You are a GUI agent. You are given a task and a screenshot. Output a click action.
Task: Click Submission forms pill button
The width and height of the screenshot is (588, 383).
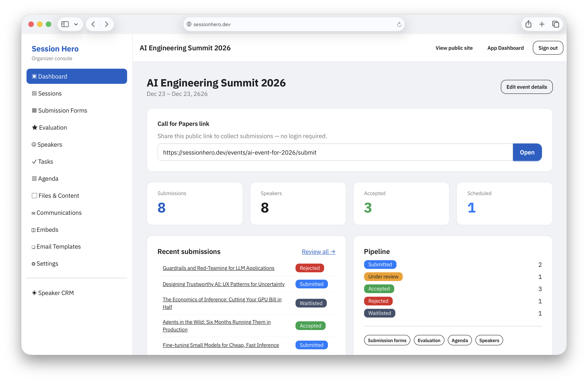click(387, 340)
